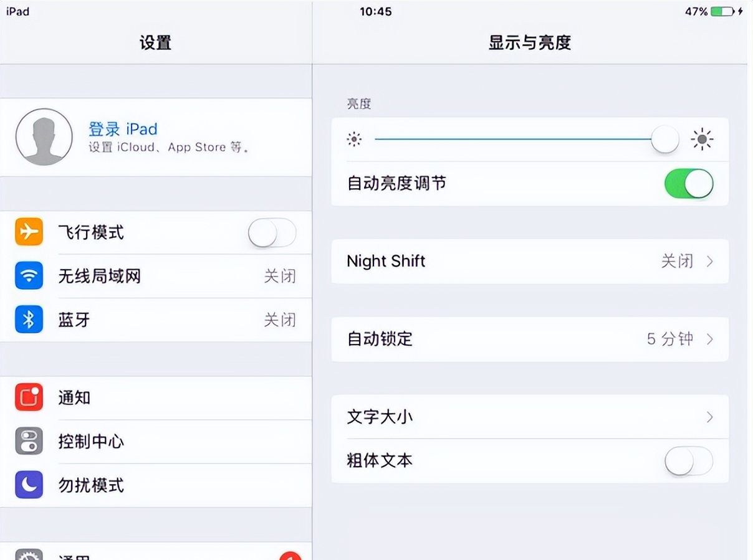Toggle 自动亮度调节 off
The width and height of the screenshot is (753, 560).
tap(688, 183)
